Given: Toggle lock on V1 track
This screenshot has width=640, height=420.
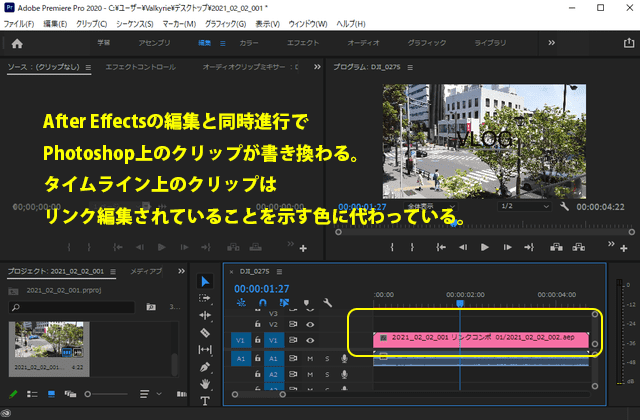Looking at the screenshot, I should 258,340.
